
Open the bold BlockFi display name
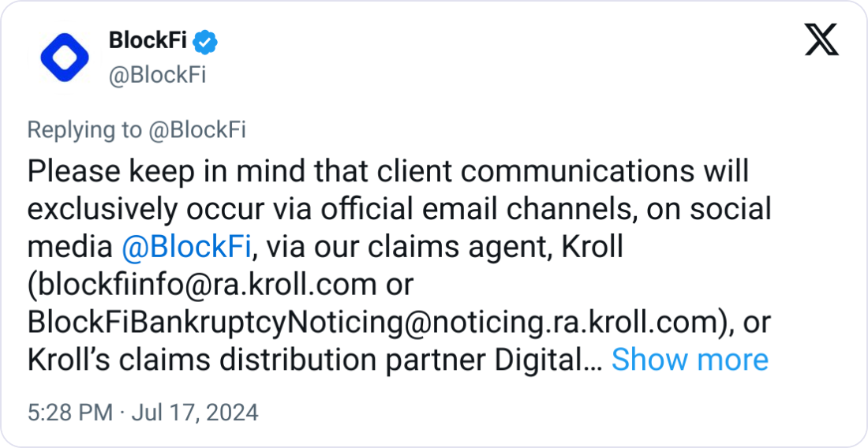click(148, 40)
